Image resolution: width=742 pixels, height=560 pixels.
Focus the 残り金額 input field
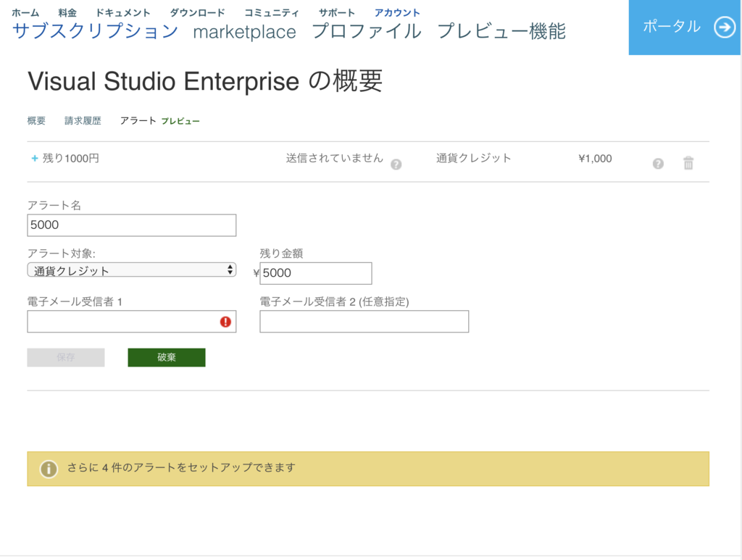click(316, 273)
